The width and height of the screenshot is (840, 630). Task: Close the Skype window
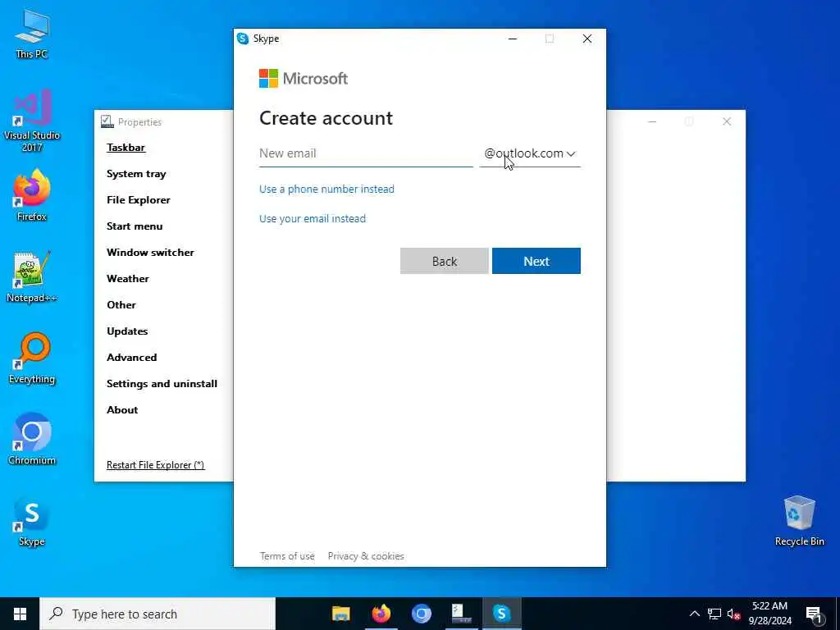[x=587, y=39]
